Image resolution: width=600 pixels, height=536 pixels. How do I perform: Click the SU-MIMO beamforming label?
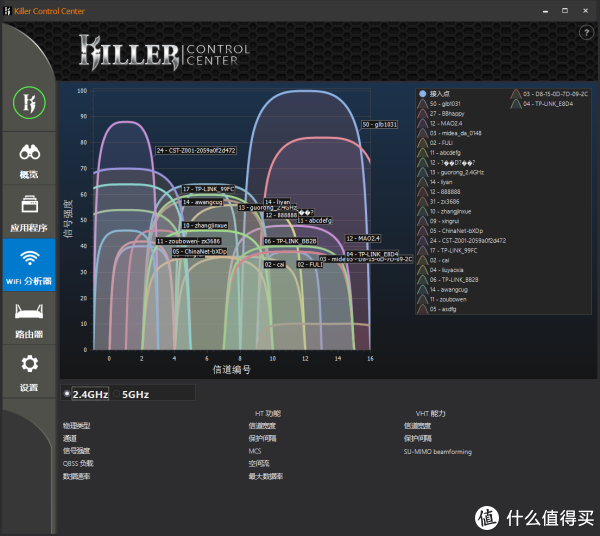click(438, 451)
